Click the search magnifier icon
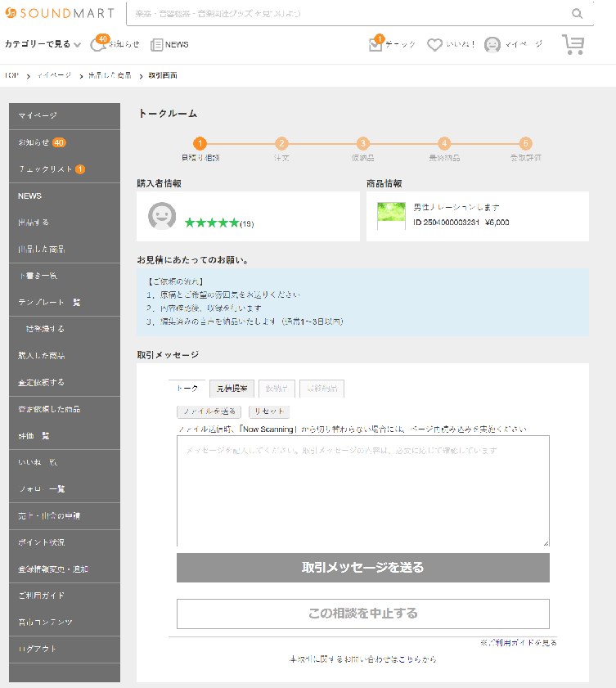This screenshot has width=616, height=688. tap(578, 14)
